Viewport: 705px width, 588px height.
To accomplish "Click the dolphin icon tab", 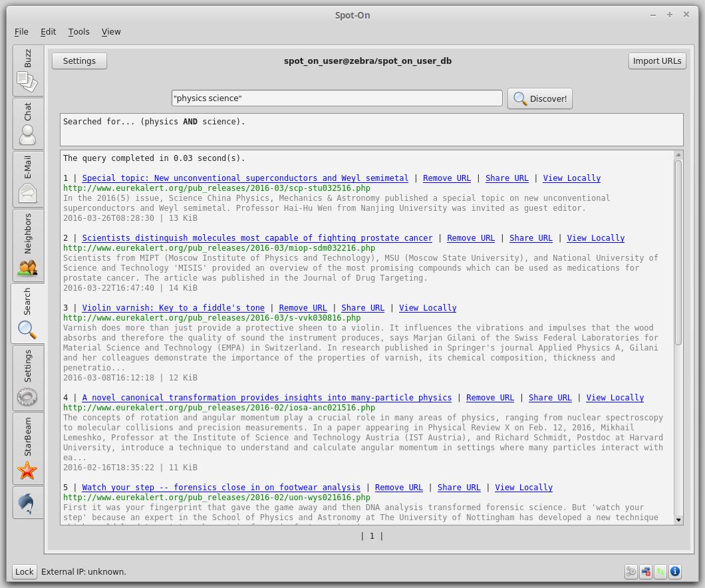I will pos(27,504).
